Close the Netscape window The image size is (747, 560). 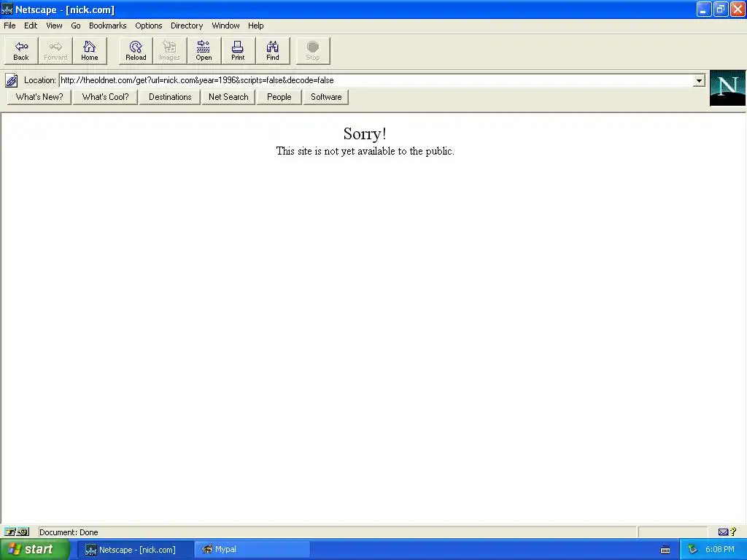point(737,9)
